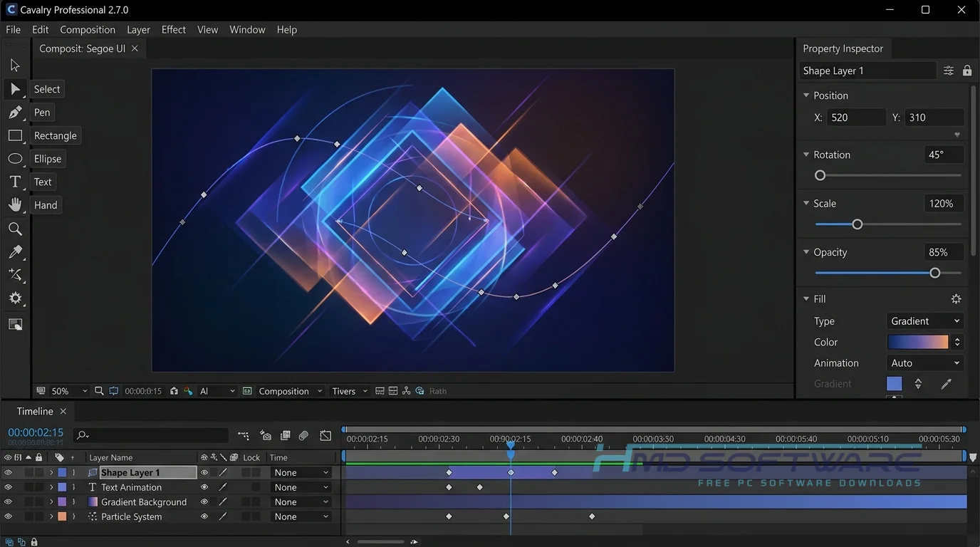Image resolution: width=980 pixels, height=547 pixels.
Task: Toggle second eye icon on Shape Layer 1 row
Action: (204, 472)
